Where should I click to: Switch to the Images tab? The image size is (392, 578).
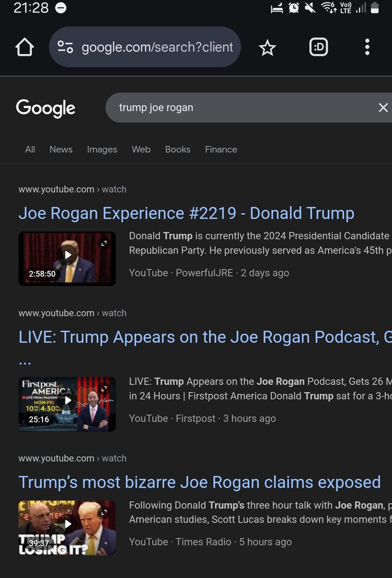pos(102,149)
